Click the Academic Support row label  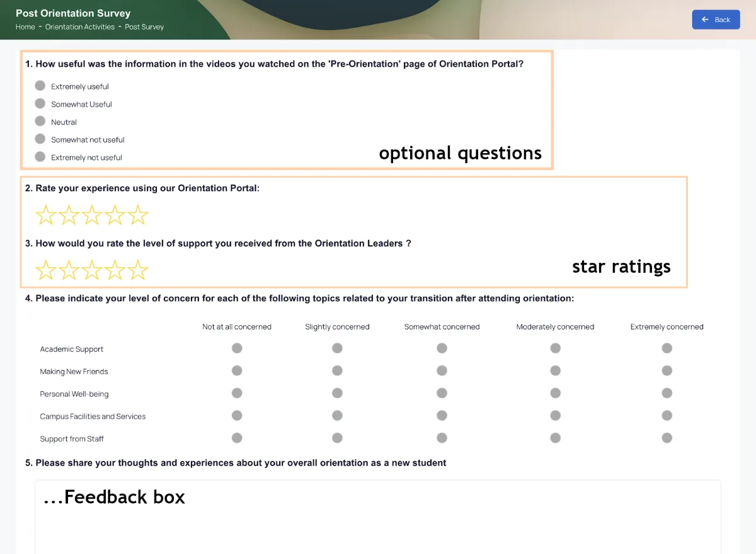click(x=72, y=349)
